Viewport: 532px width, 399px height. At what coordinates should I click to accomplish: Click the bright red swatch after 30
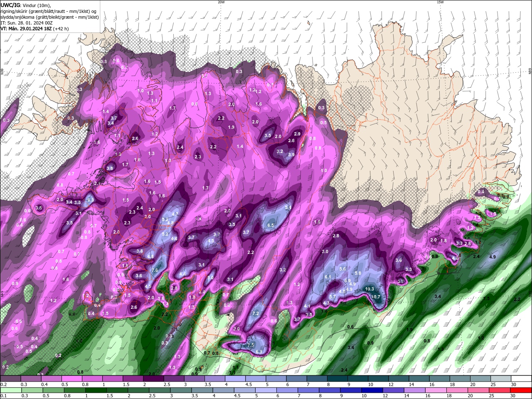click(x=521, y=390)
